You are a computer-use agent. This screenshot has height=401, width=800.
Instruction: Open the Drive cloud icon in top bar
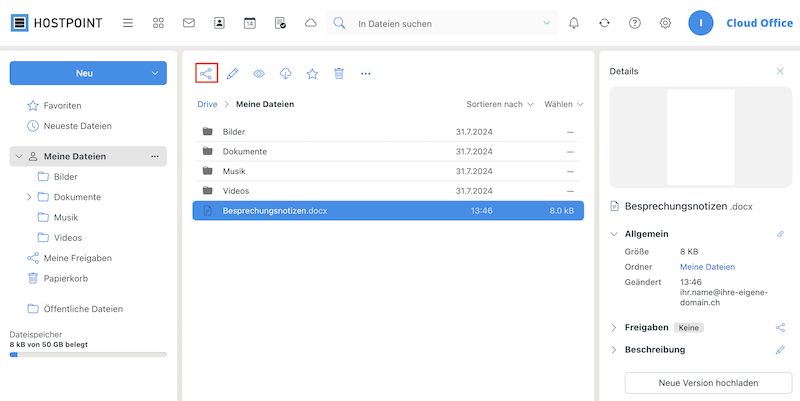tap(311, 23)
